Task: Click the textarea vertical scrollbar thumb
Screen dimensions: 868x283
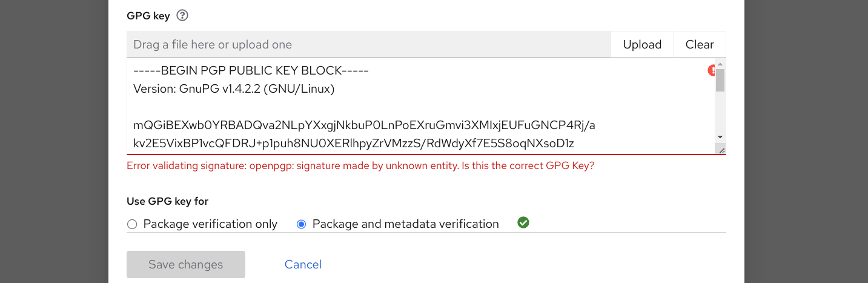Action: (x=720, y=80)
